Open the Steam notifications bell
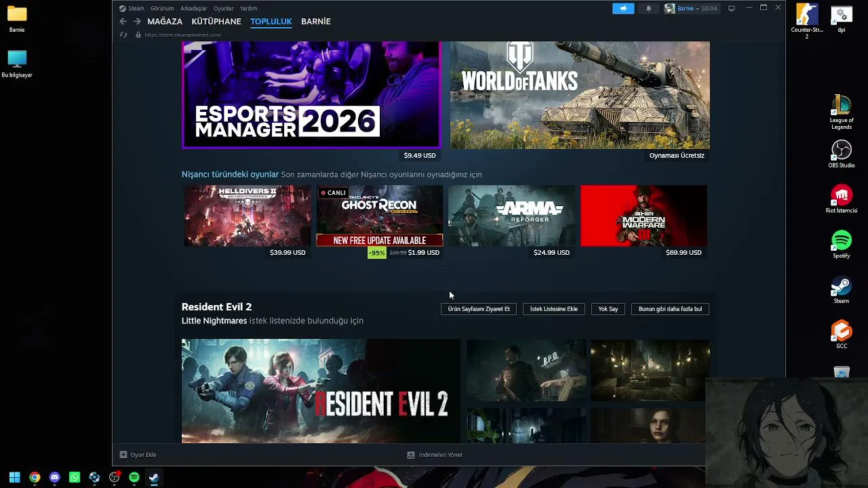The height and width of the screenshot is (488, 868). click(x=648, y=8)
